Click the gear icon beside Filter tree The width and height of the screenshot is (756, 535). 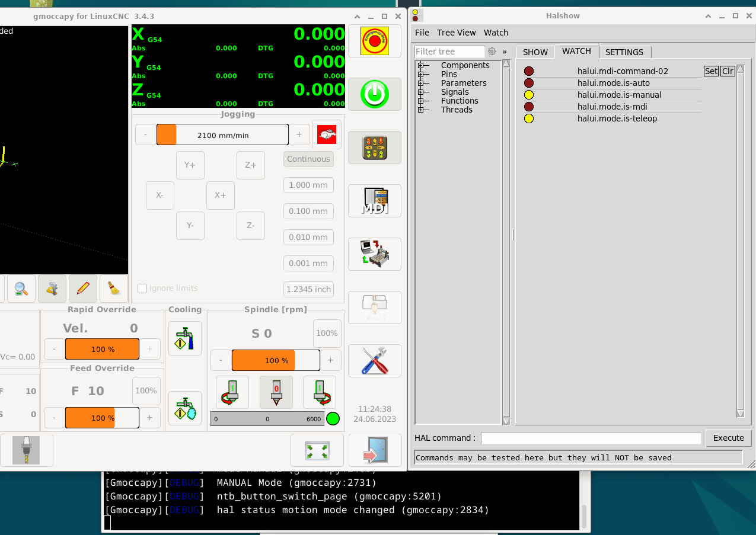(492, 52)
